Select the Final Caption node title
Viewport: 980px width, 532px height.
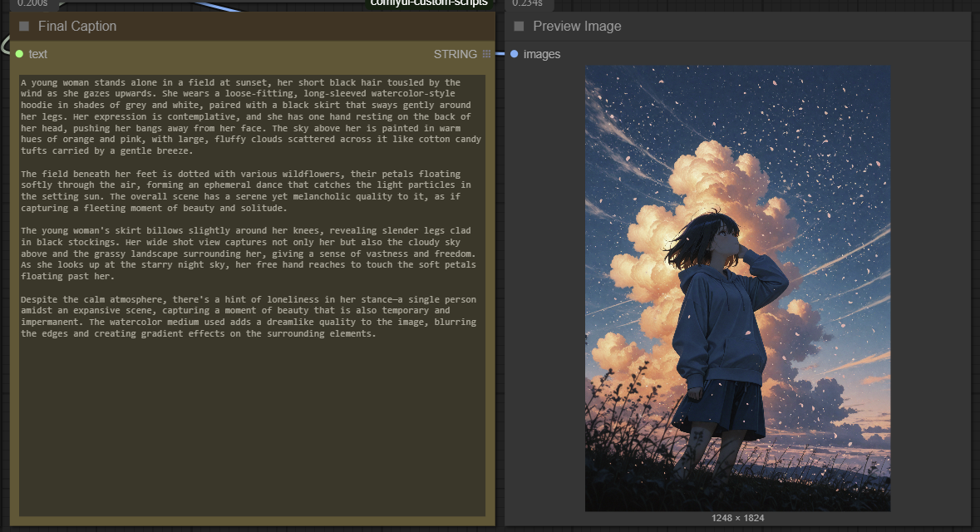point(77,27)
